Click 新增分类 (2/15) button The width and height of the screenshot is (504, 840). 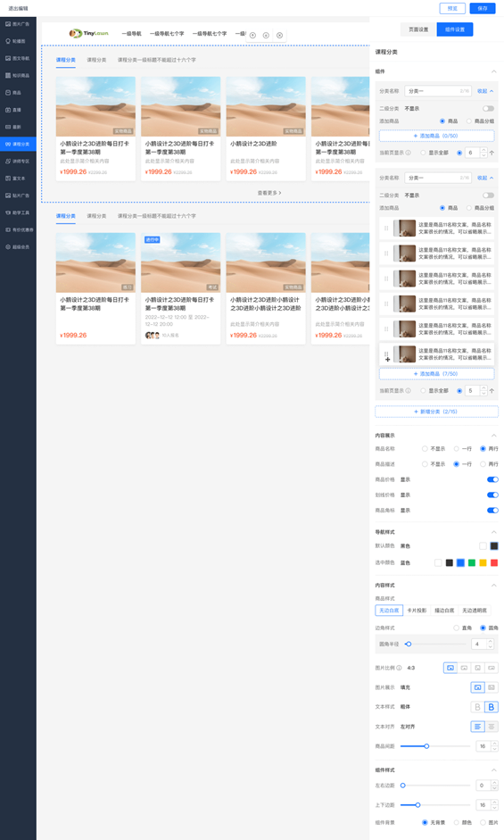pos(436,412)
